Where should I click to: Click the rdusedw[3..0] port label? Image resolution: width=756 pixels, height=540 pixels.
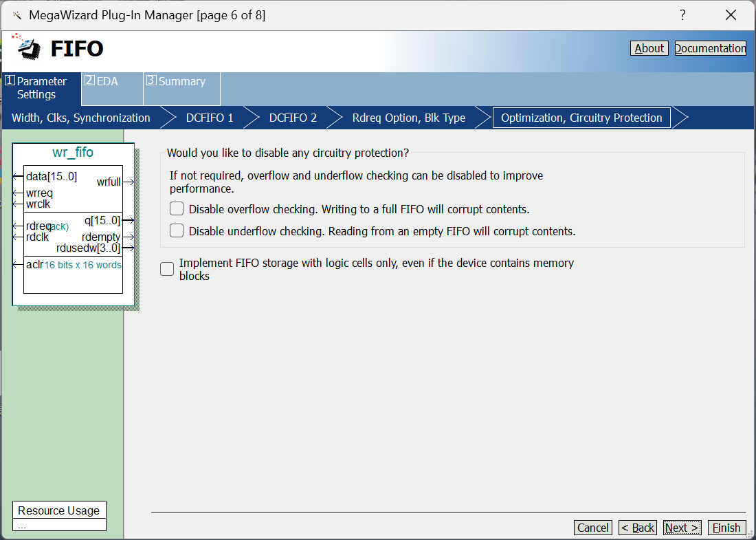coord(88,248)
